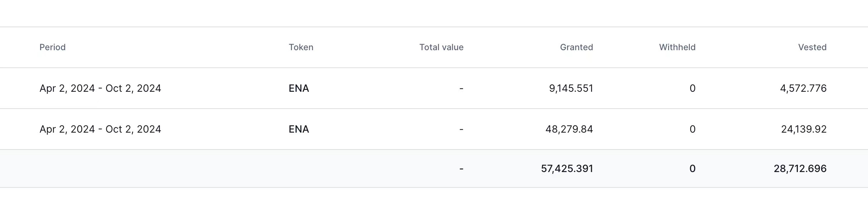Click the granted amount 9,145.551
The width and height of the screenshot is (868, 200).
click(571, 88)
